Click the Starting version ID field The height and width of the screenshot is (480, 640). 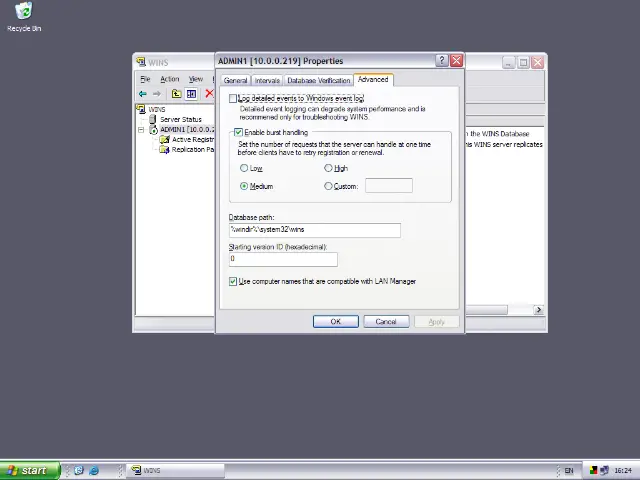[283, 259]
